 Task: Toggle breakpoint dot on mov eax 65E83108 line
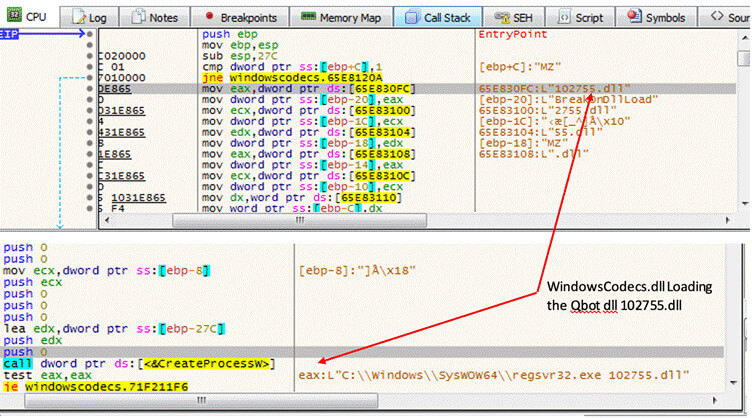click(x=89, y=154)
